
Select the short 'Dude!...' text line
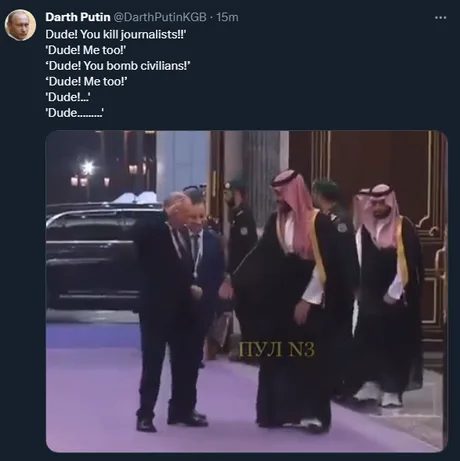(x=68, y=97)
